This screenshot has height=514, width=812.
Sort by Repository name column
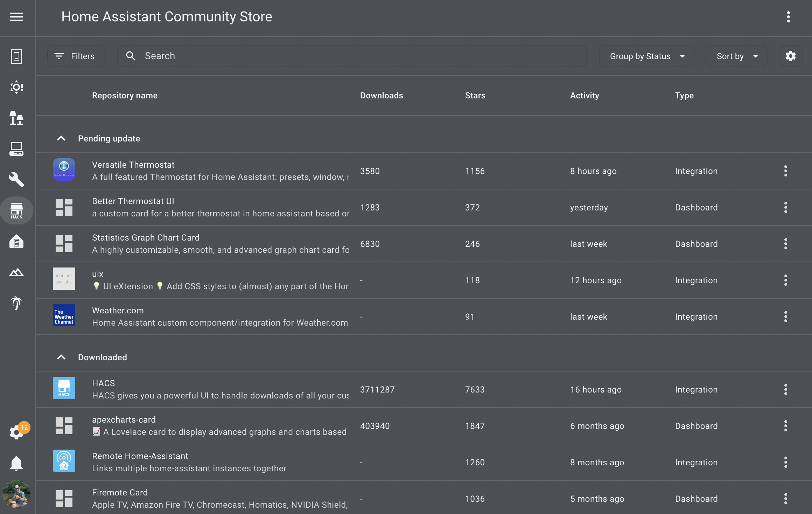125,95
